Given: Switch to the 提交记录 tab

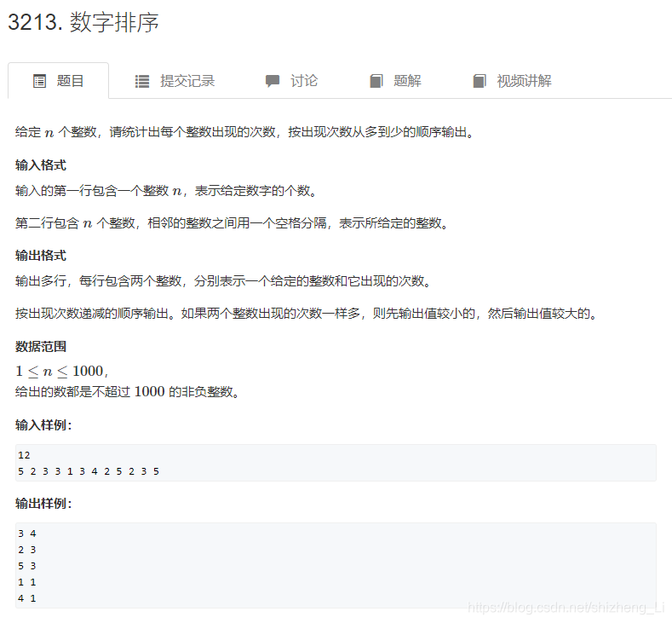Looking at the screenshot, I should [x=175, y=81].
